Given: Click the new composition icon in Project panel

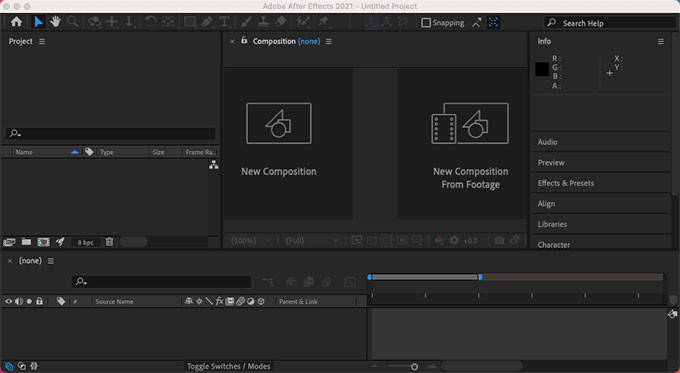Looking at the screenshot, I should coord(43,242).
